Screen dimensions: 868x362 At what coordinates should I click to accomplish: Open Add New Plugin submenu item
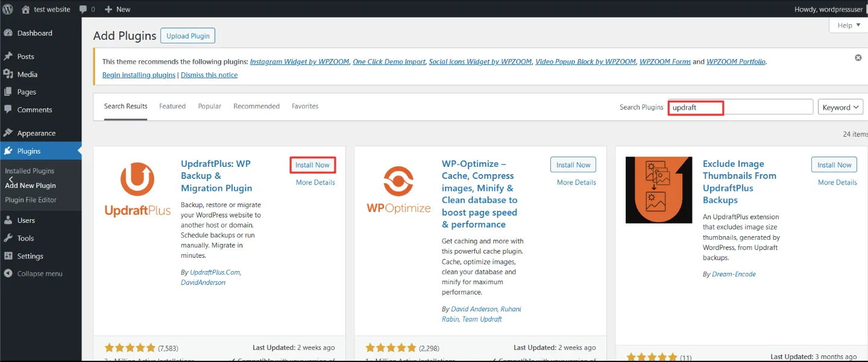30,186
